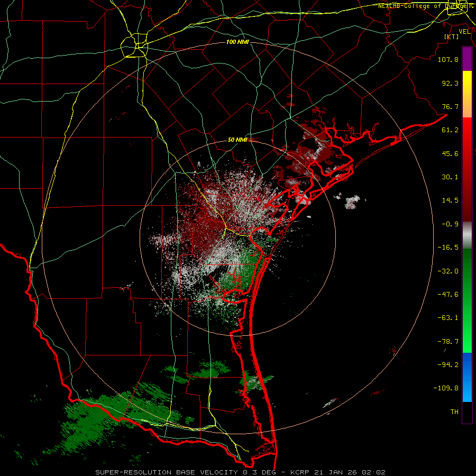Click the 14.5 scale value

point(450,200)
